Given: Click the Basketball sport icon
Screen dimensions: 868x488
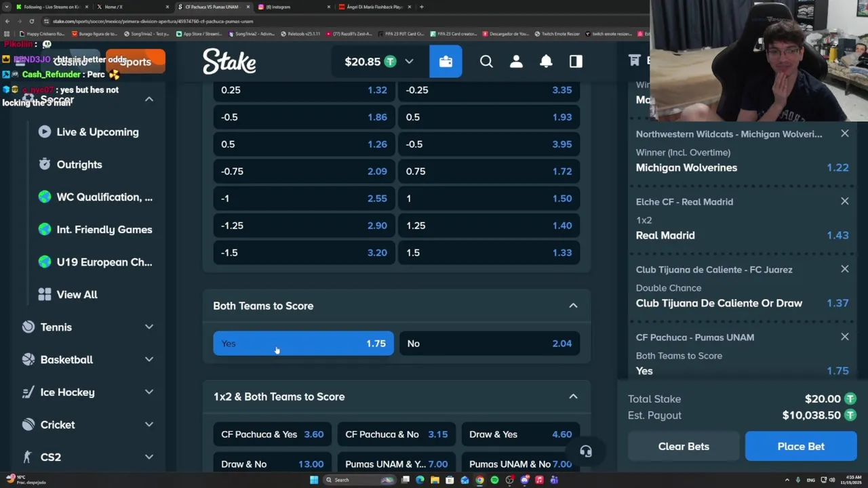Looking at the screenshot, I should click(28, 360).
